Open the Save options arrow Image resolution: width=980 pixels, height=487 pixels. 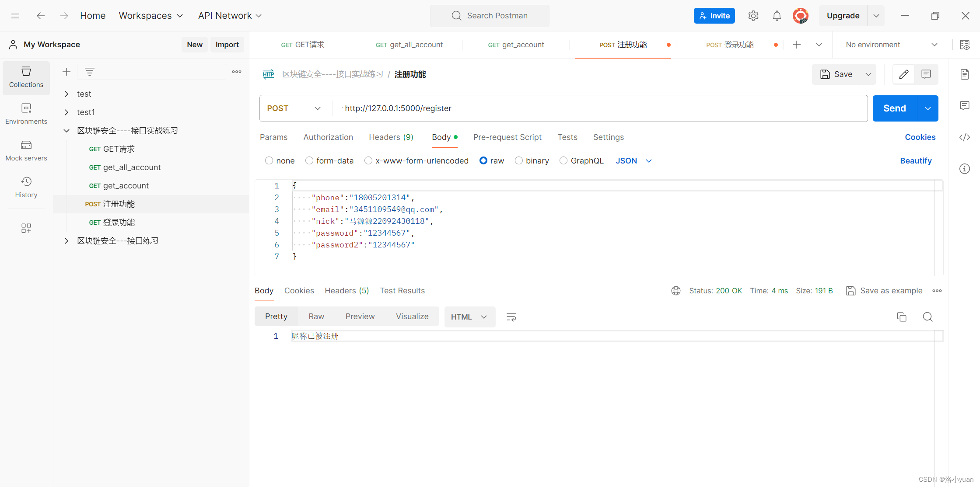pos(868,74)
